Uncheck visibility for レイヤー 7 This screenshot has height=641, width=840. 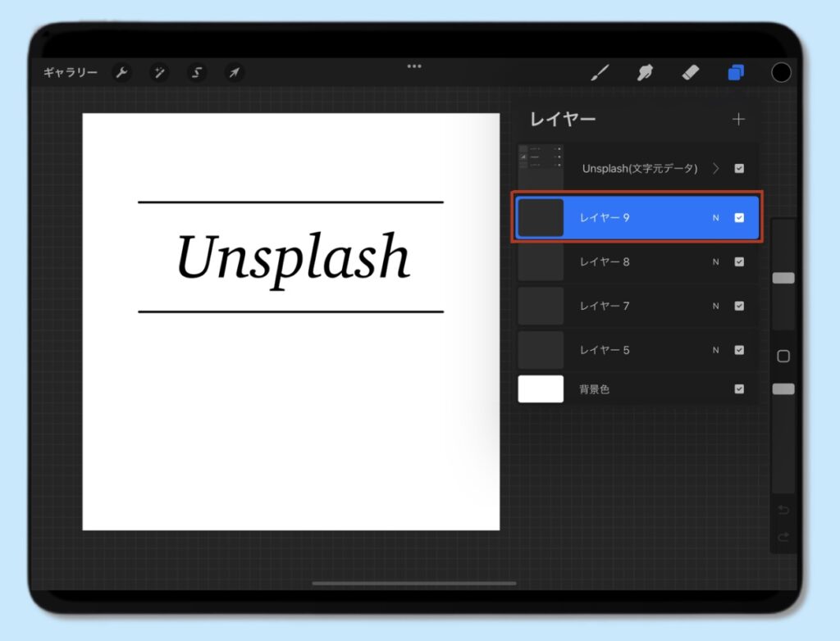tap(739, 306)
